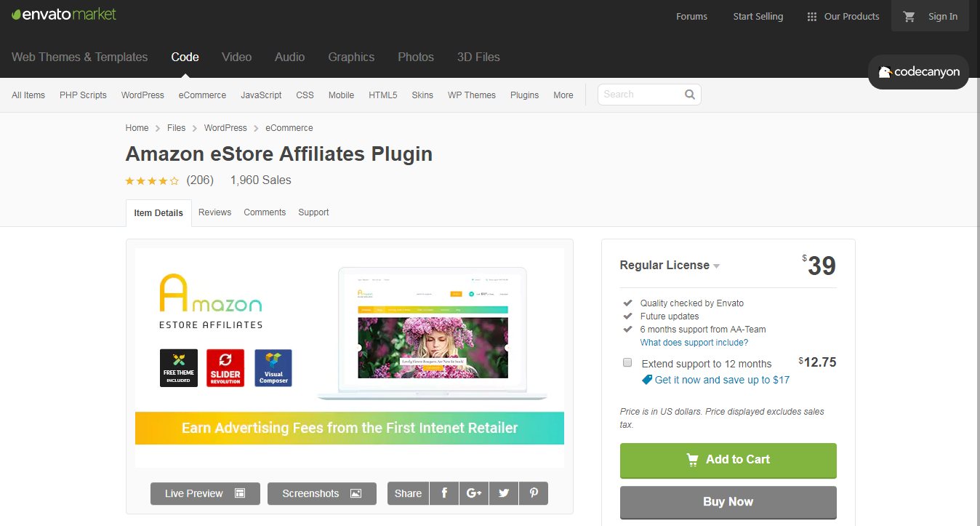Share on Facebook icon
The height and width of the screenshot is (526, 980).
pyautogui.click(x=444, y=493)
